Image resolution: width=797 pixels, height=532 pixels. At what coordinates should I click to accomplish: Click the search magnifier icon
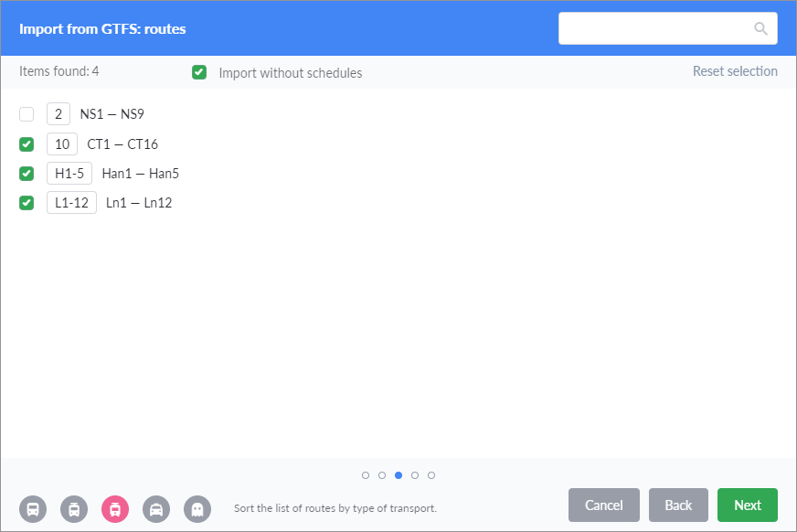point(760,28)
